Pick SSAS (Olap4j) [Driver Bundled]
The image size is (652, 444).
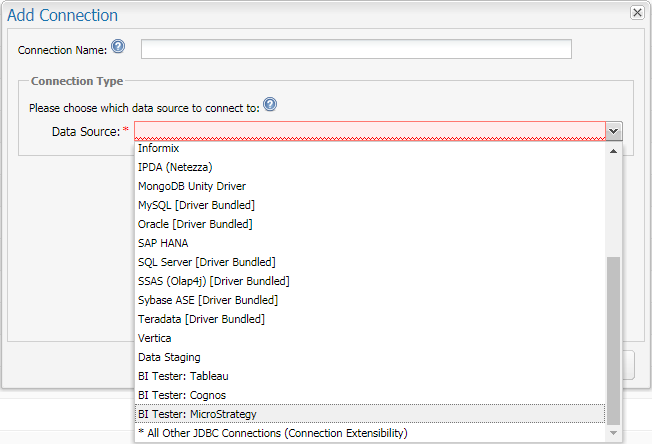pyautogui.click(x=213, y=281)
